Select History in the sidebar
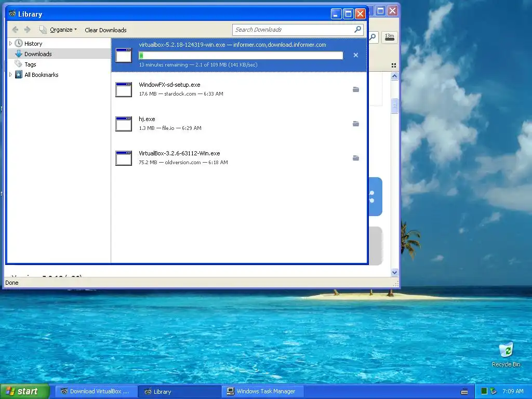Screen dimensions: 532x399 pyautogui.click(x=33, y=44)
